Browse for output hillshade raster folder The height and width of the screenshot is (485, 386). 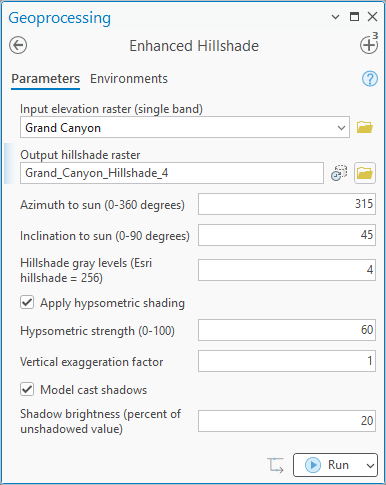click(x=365, y=173)
